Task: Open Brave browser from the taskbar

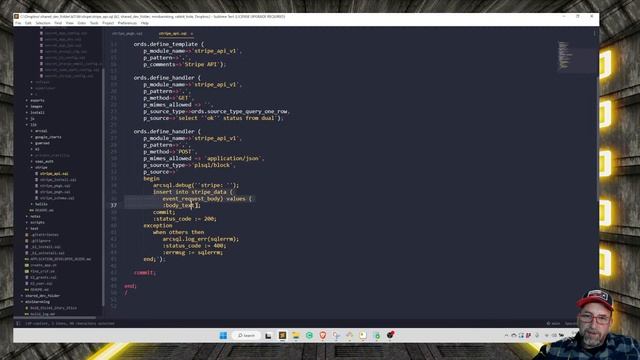Action: pos(323,336)
